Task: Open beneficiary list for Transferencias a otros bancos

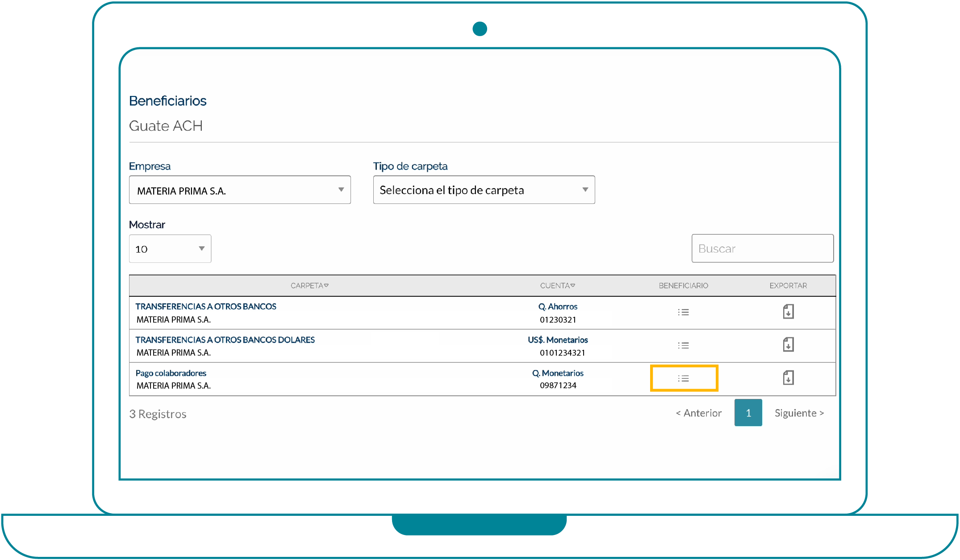Action: click(683, 312)
